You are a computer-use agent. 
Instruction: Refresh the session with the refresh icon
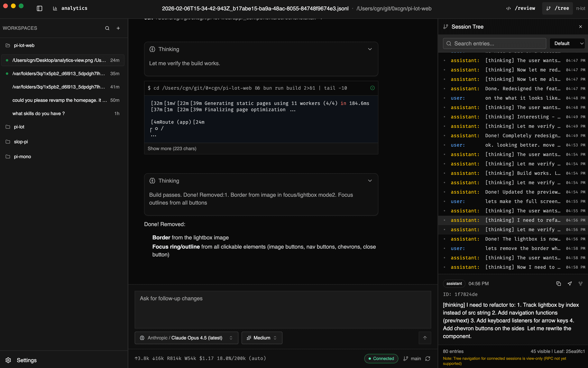(x=428, y=359)
